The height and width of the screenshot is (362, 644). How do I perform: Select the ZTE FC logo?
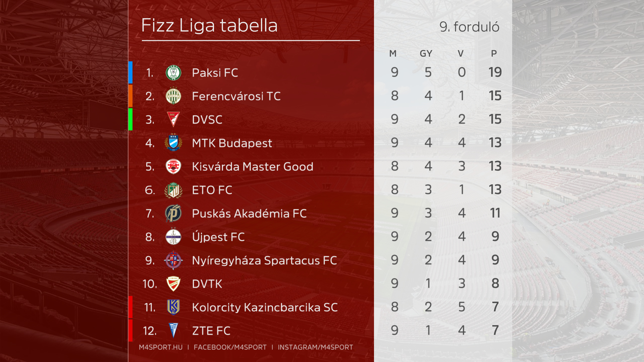click(173, 330)
